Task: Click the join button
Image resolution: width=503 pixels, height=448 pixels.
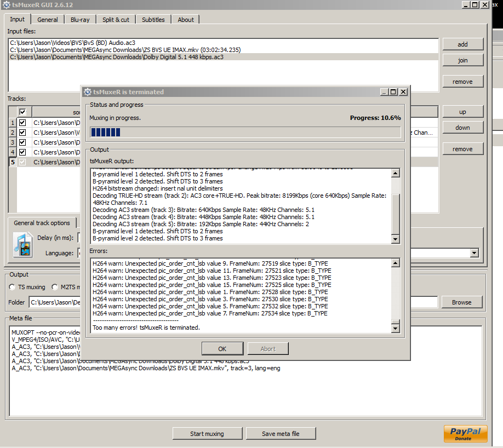Action: click(462, 60)
